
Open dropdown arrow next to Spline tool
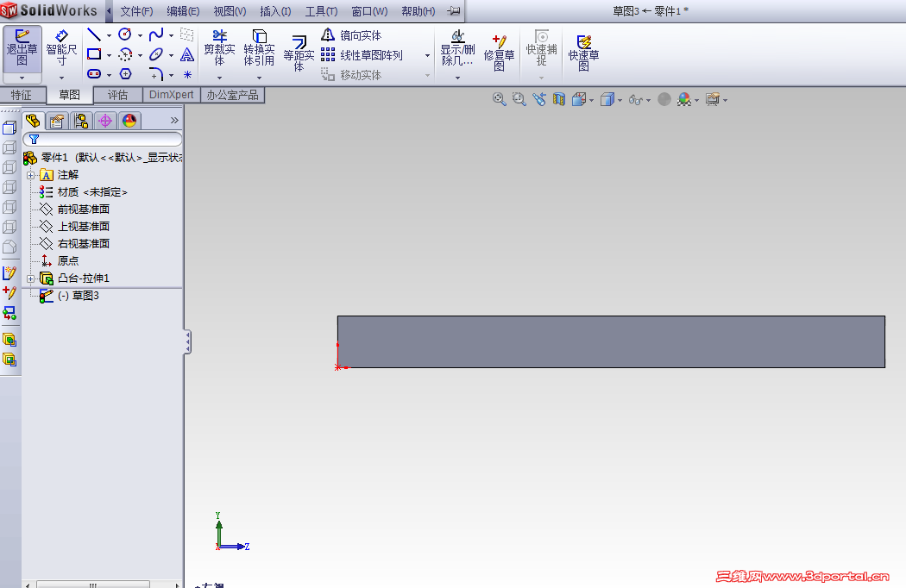point(171,36)
